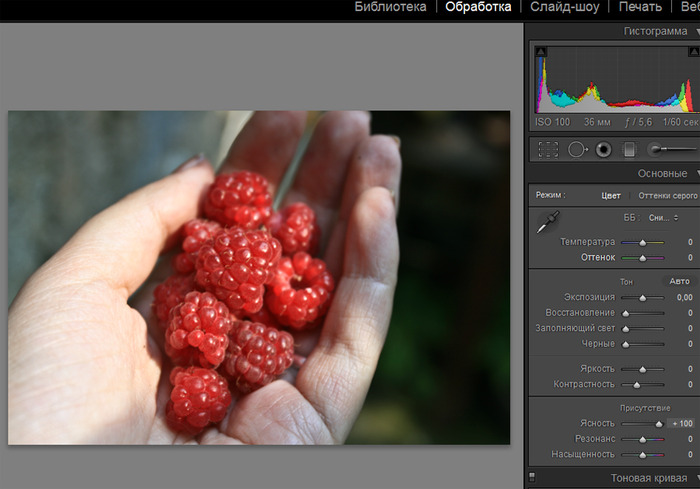Open the Библиотека module

390,7
